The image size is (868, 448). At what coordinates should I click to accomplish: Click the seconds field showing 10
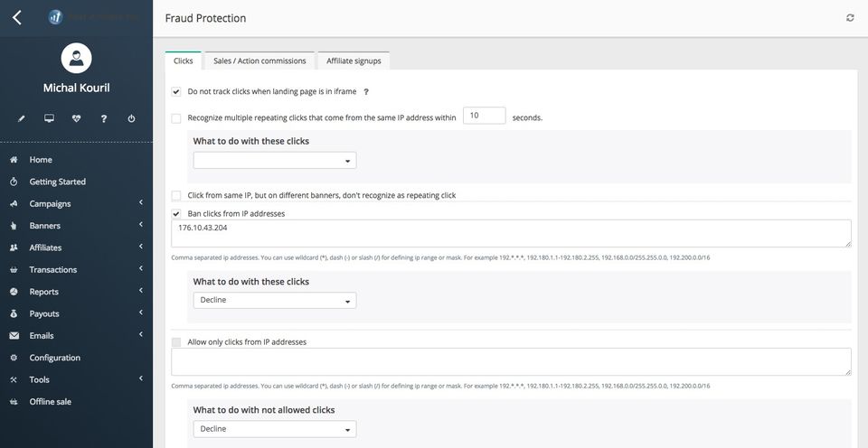pos(484,116)
